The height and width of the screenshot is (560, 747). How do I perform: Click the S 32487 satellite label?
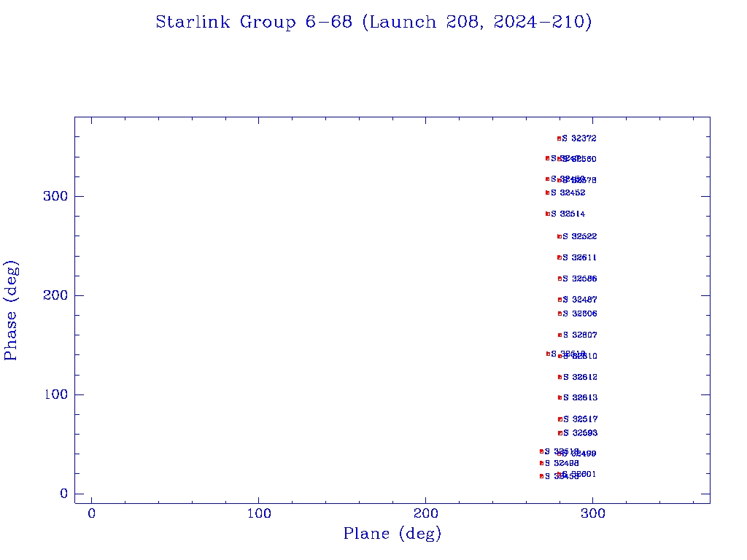point(580,300)
